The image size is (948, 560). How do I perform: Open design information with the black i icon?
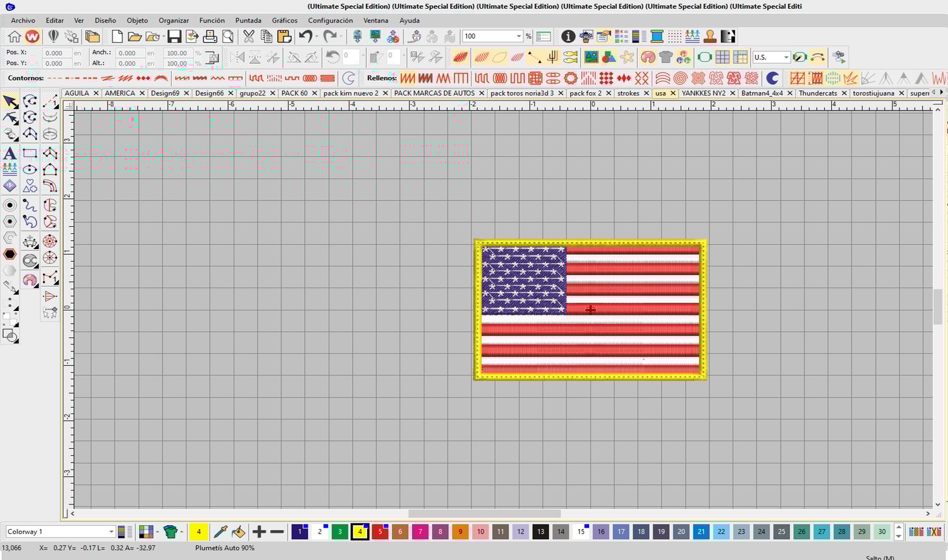pyautogui.click(x=568, y=37)
